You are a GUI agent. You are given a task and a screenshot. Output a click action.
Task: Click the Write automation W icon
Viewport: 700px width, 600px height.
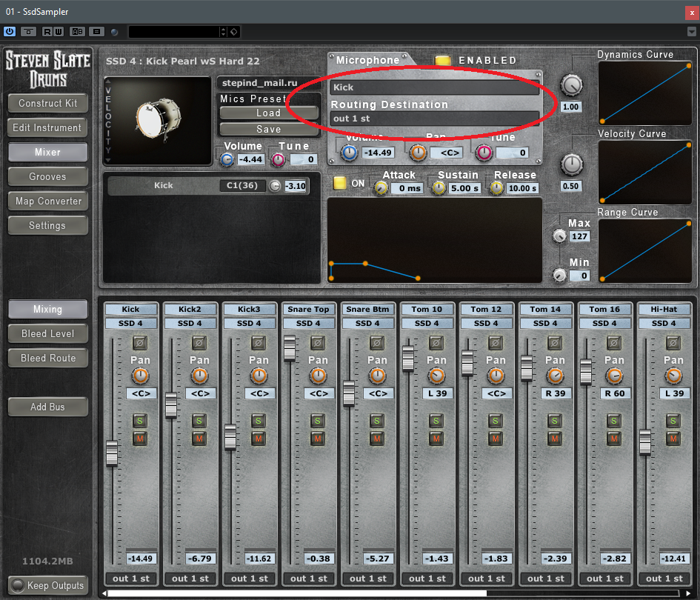pos(59,31)
